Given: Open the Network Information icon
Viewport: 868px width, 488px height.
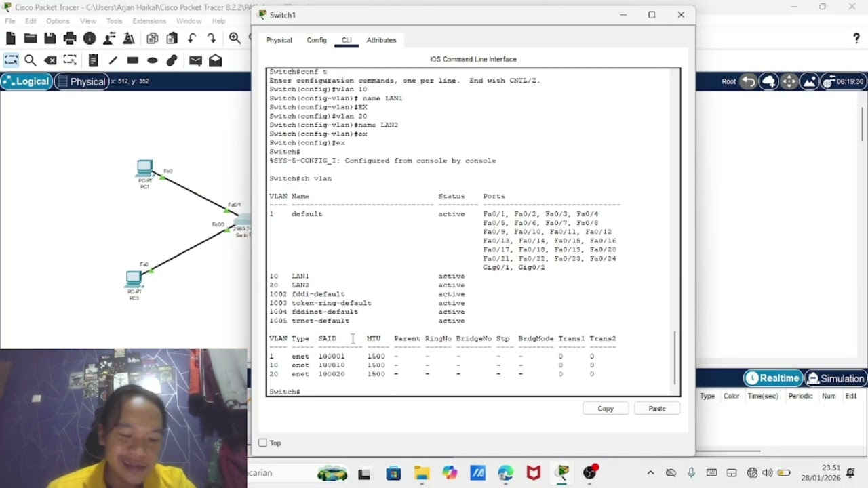Looking at the screenshot, I should click(90, 39).
